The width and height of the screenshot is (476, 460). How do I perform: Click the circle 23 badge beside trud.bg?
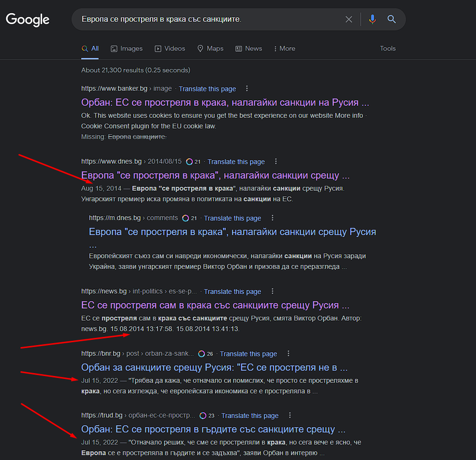point(207,415)
